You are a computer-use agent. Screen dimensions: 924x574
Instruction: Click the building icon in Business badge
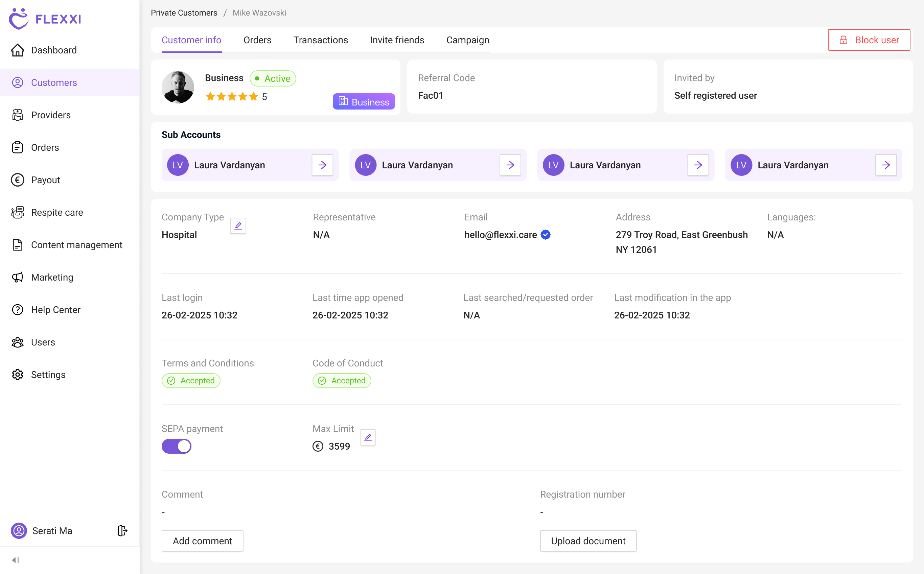[x=343, y=101]
